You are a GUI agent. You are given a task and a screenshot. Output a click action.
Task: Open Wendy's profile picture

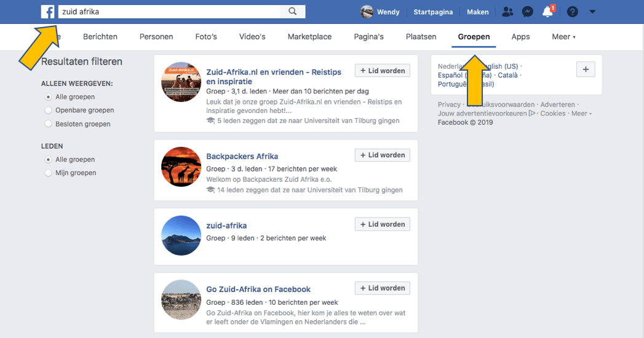click(367, 12)
